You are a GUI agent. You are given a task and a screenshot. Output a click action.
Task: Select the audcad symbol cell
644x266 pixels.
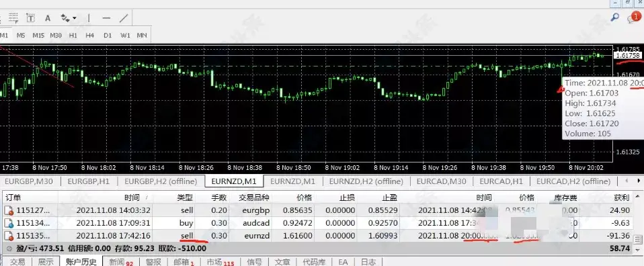[255, 223]
